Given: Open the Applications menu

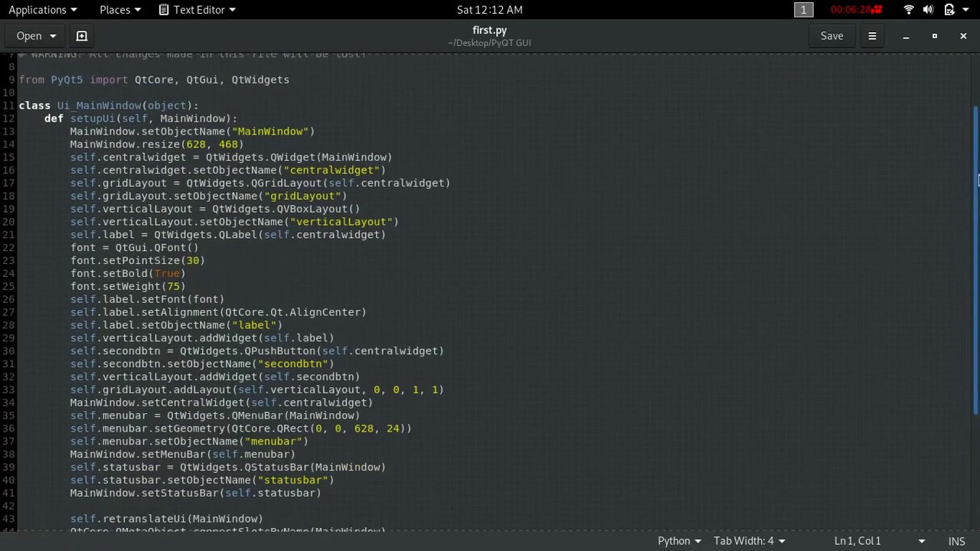Looking at the screenshot, I should (x=43, y=10).
